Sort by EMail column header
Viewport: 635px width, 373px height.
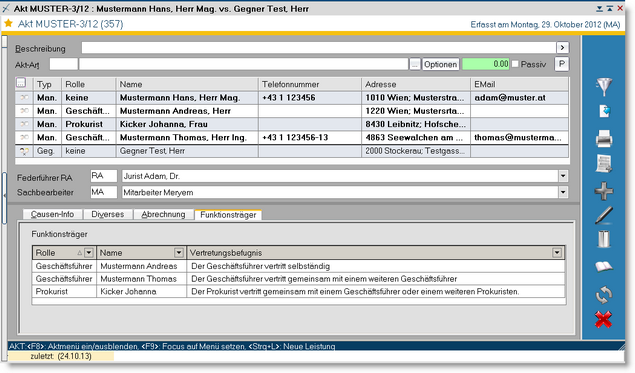tap(519, 84)
